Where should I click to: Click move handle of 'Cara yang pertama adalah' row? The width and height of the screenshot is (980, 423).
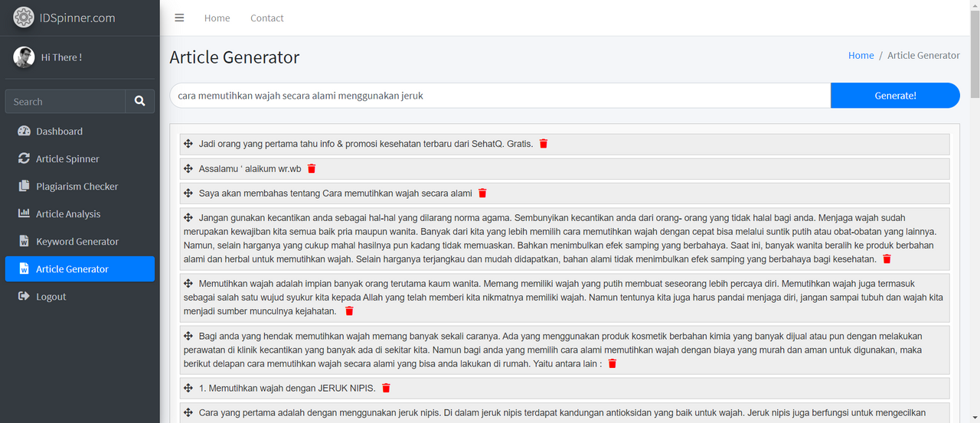tap(188, 412)
